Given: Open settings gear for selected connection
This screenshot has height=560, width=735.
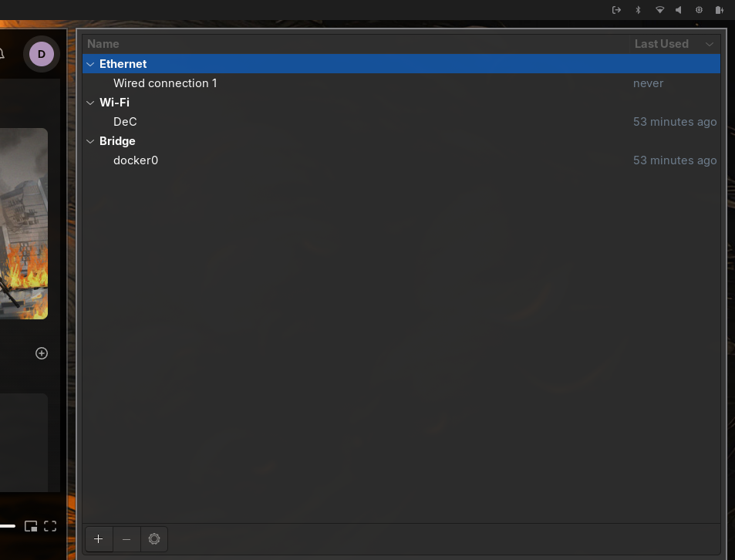Looking at the screenshot, I should [153, 539].
